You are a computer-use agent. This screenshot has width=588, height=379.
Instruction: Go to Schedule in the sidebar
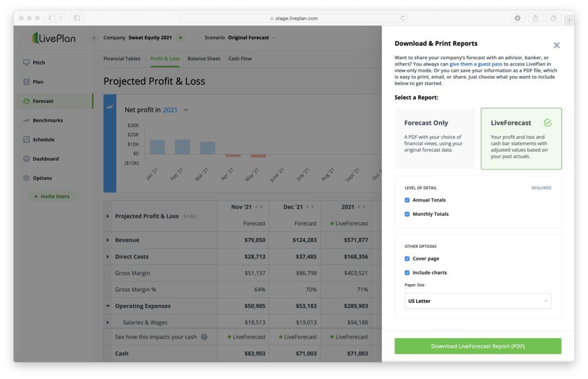(43, 140)
